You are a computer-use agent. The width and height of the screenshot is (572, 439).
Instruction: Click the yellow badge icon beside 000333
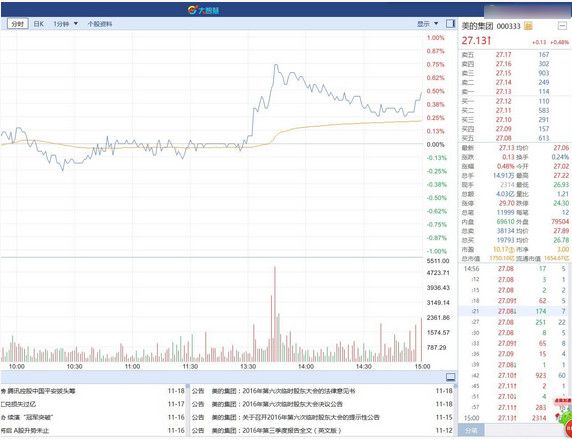[528, 26]
